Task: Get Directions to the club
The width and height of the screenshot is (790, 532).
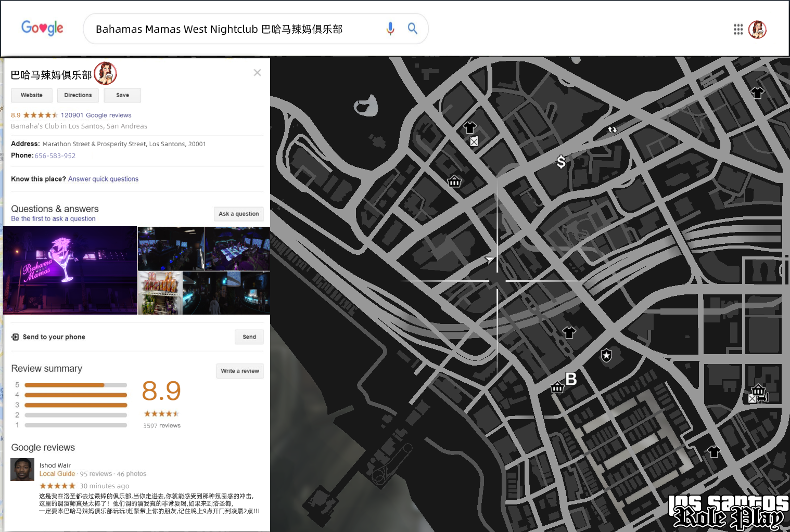Action: [x=78, y=95]
